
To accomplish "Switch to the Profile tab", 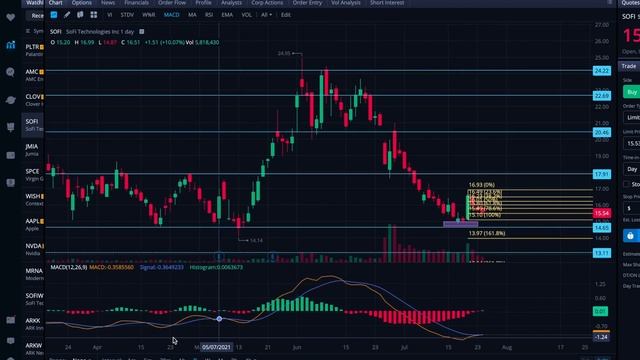I will coord(203,3).
